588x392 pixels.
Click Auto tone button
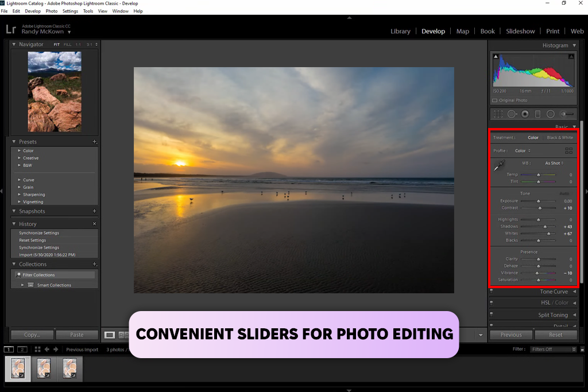pyautogui.click(x=564, y=193)
